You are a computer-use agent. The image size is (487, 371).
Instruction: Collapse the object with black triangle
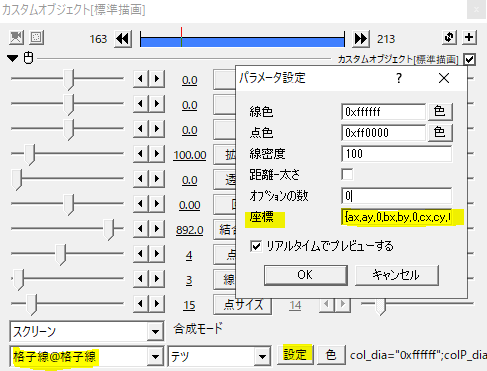pos(13,58)
